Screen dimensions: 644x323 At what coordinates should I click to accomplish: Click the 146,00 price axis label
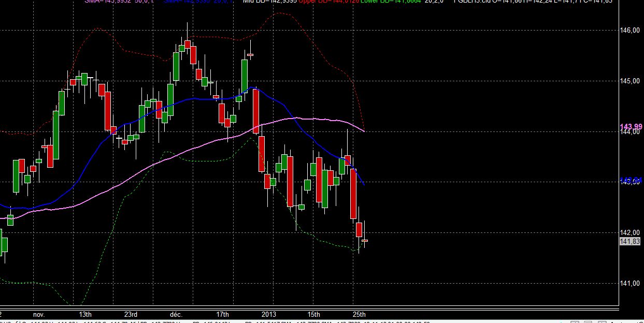[629, 31]
